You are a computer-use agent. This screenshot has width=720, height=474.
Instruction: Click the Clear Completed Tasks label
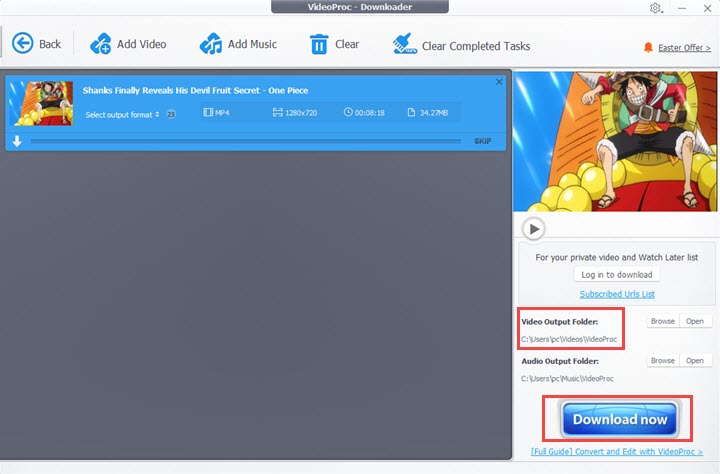click(x=476, y=46)
